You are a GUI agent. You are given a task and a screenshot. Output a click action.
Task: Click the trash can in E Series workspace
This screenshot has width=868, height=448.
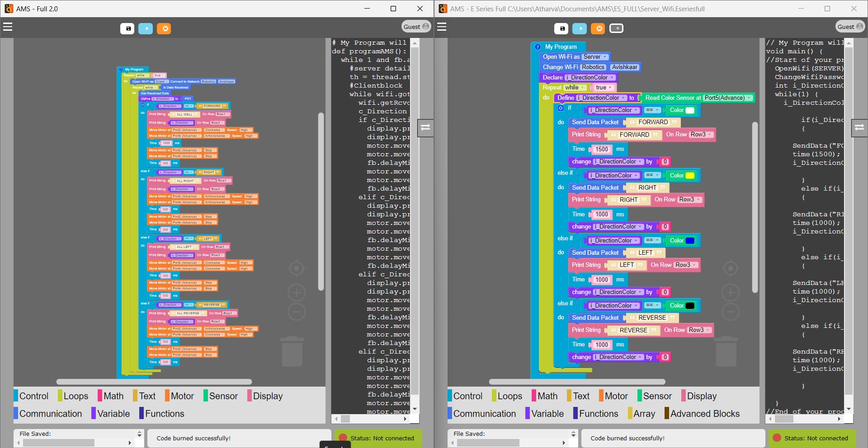[726, 351]
